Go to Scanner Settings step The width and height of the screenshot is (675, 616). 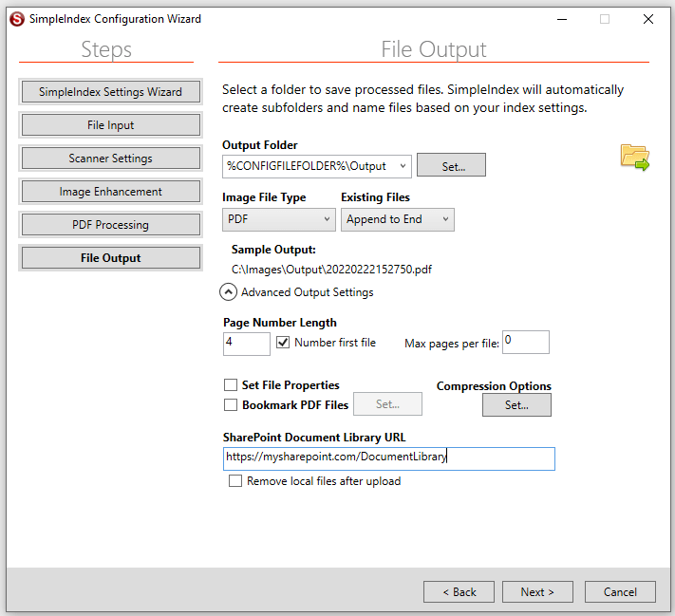coord(111,159)
